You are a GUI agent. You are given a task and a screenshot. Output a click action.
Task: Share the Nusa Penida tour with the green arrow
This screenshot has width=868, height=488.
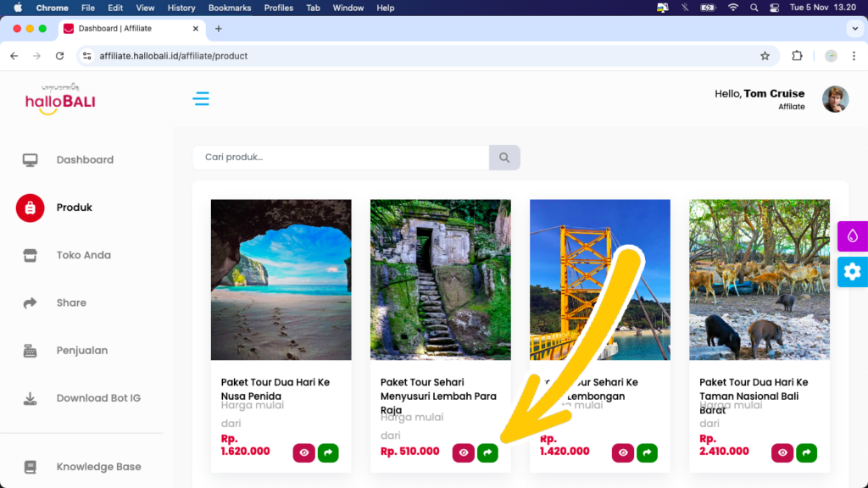click(x=328, y=452)
